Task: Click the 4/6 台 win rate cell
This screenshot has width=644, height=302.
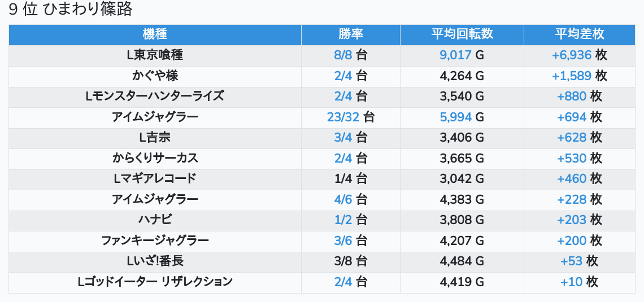Action: pyautogui.click(x=350, y=199)
